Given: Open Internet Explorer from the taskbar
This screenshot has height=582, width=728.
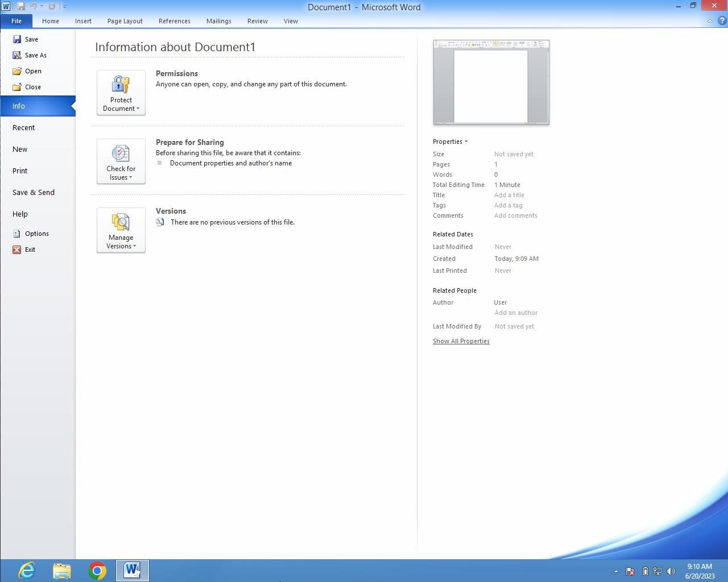Looking at the screenshot, I should click(27, 570).
